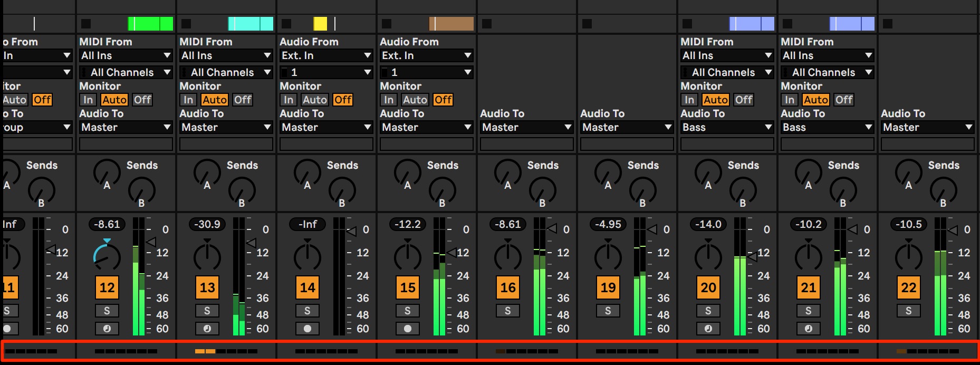
Task: Arm track 20 for recording
Action: click(x=708, y=329)
